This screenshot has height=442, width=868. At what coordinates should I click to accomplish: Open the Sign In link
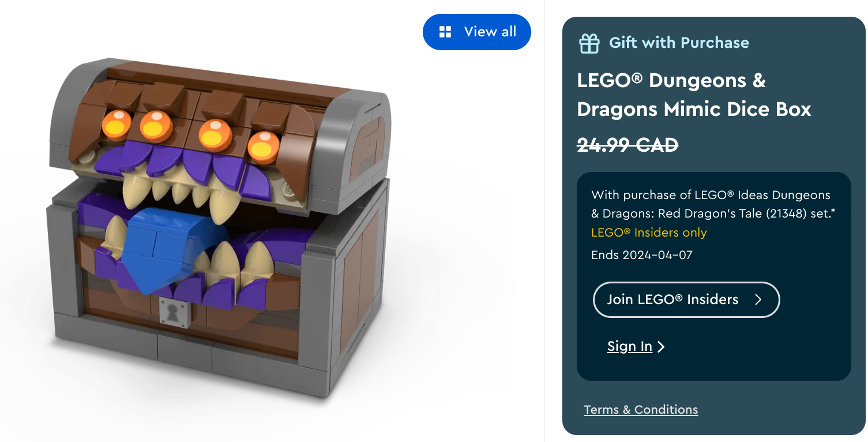point(630,346)
